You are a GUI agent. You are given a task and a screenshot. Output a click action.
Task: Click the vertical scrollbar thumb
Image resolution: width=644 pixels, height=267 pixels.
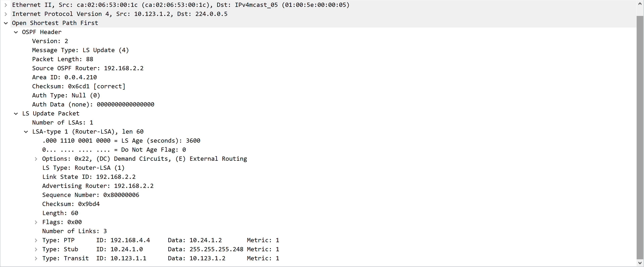(640, 137)
